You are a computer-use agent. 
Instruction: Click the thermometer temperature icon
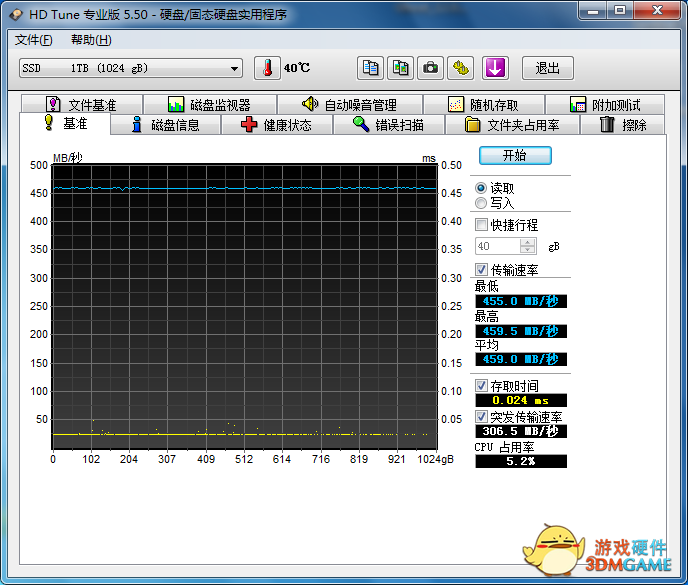[267, 68]
